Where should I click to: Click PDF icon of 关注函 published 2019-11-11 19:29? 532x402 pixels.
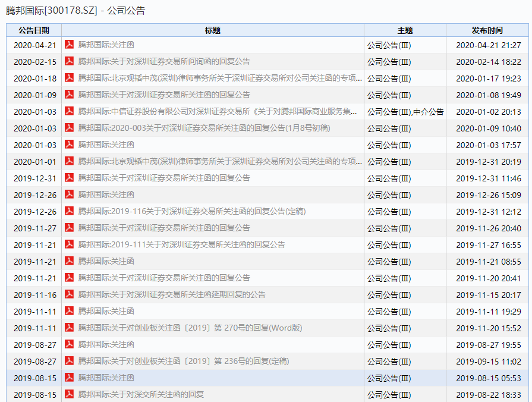pos(69,310)
